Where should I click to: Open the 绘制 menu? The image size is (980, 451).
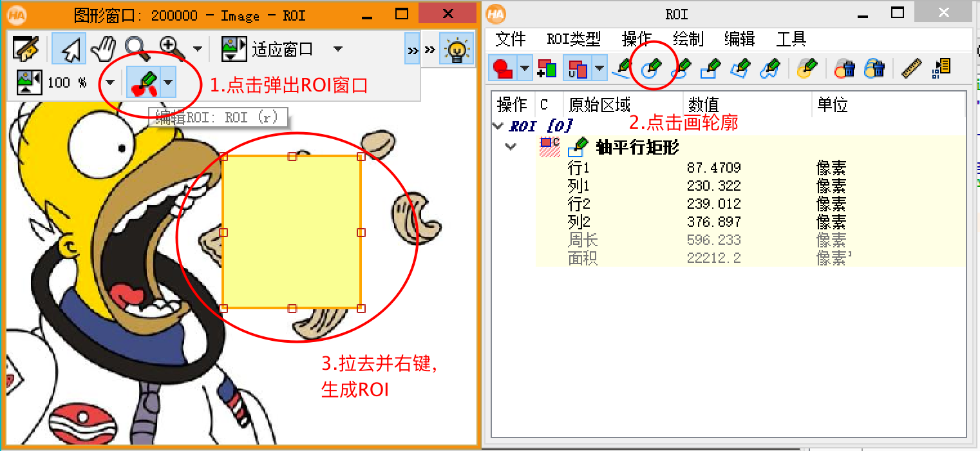point(688,39)
